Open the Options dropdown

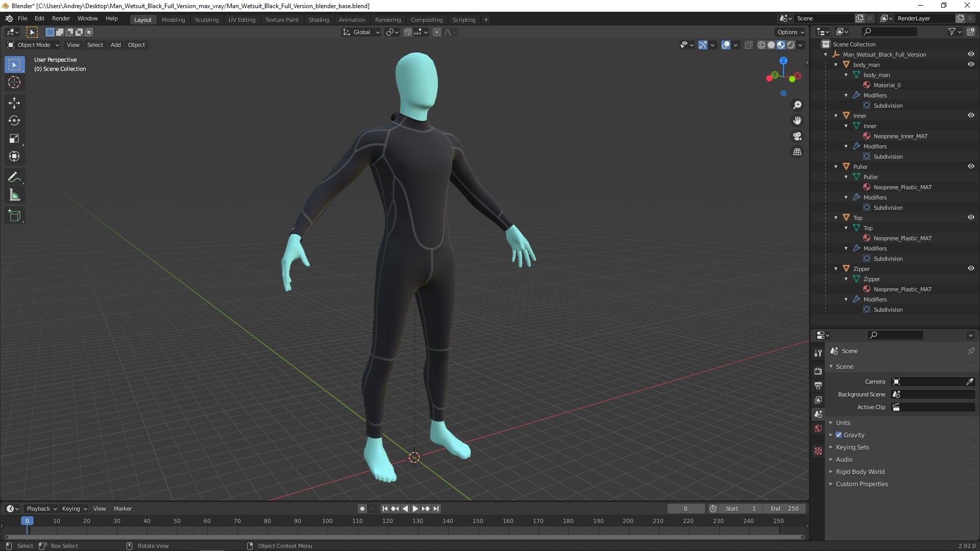tap(790, 32)
